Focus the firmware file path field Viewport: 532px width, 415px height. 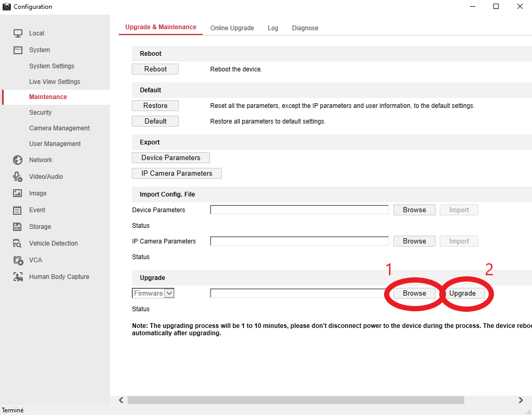299,293
